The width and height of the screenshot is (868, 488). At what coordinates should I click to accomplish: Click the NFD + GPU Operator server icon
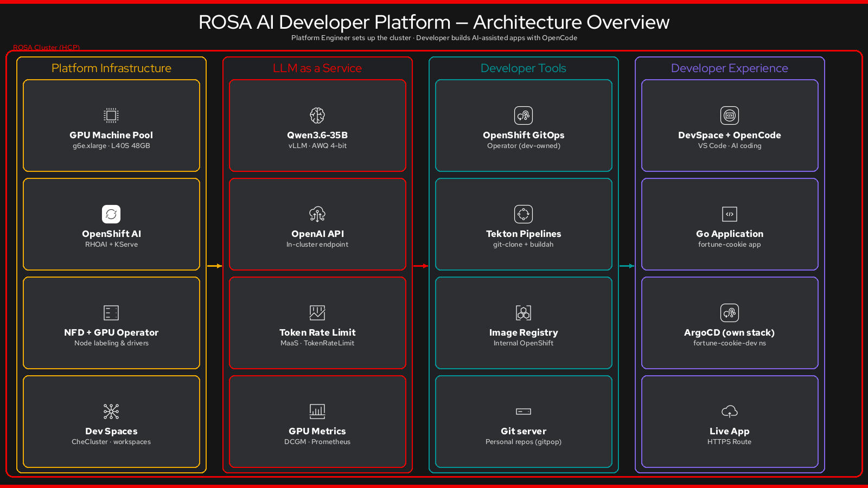tap(111, 313)
